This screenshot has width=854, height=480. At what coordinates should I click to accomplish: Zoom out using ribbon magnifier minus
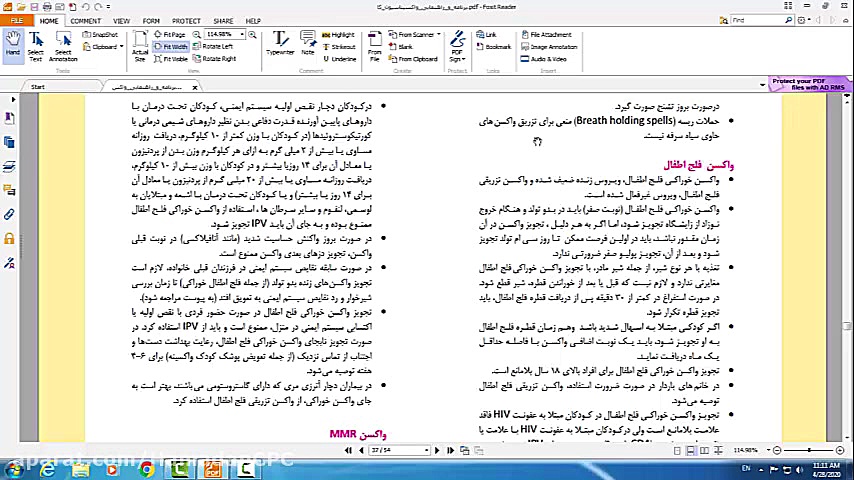click(x=197, y=35)
